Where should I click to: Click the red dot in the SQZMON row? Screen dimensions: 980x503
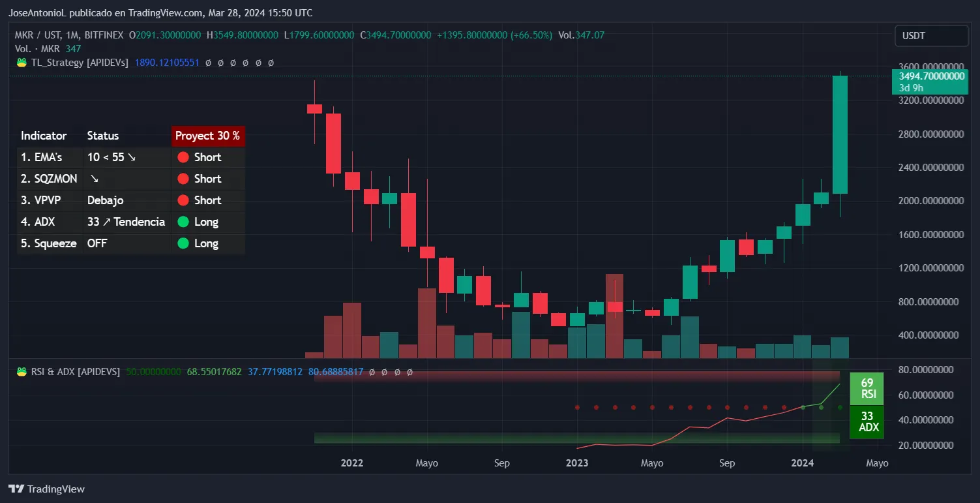pyautogui.click(x=183, y=179)
